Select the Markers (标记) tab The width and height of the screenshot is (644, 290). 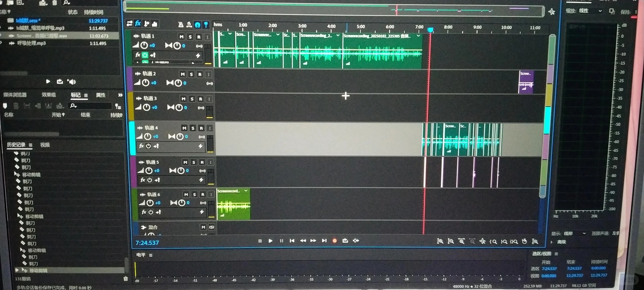click(x=75, y=95)
